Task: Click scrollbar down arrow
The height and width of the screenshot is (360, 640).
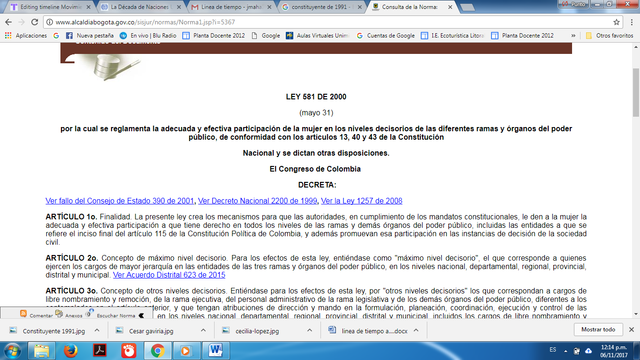Action: pos(636,314)
